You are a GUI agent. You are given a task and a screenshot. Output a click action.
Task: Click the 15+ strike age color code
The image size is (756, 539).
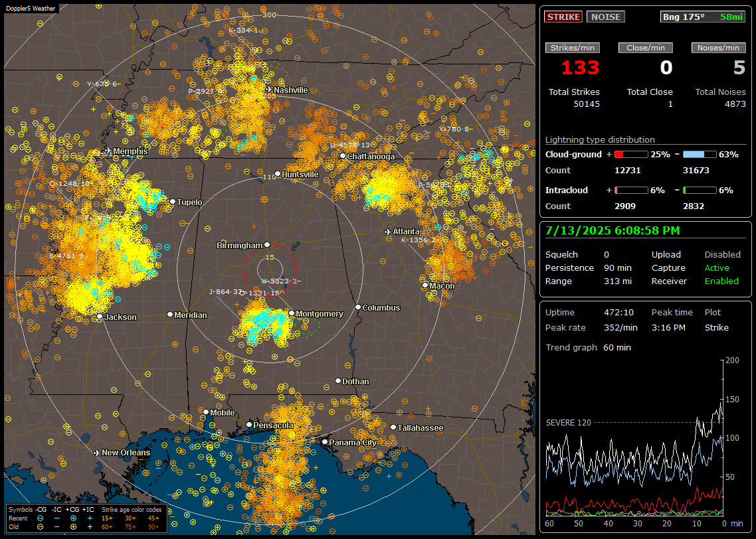point(107,518)
